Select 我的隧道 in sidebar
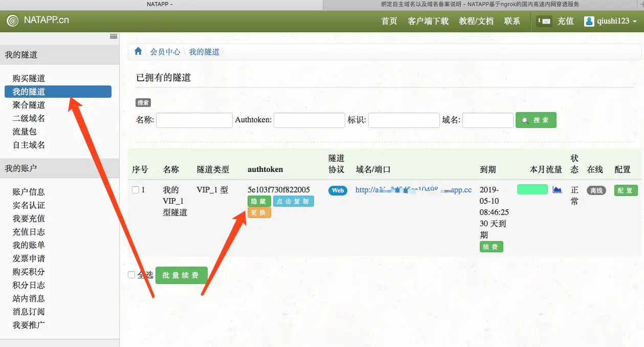The height and width of the screenshot is (347, 644). coord(58,92)
